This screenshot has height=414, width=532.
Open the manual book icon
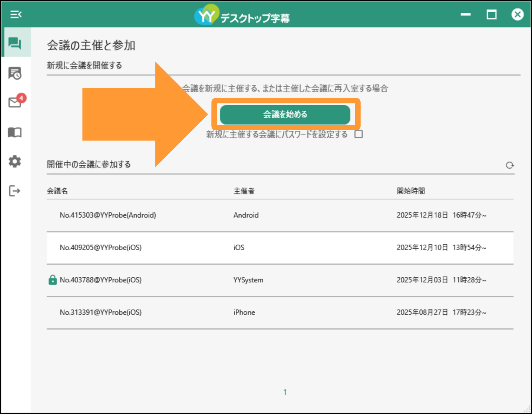(15, 132)
